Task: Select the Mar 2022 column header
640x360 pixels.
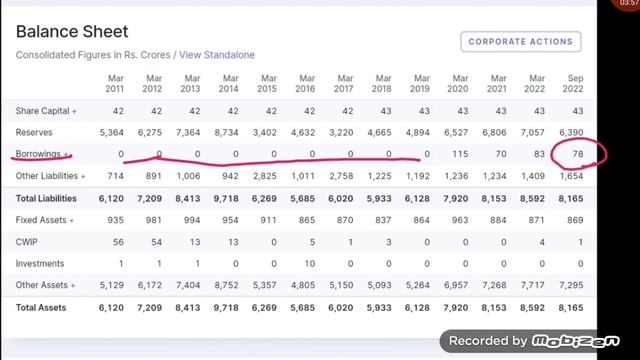Action: (536, 84)
